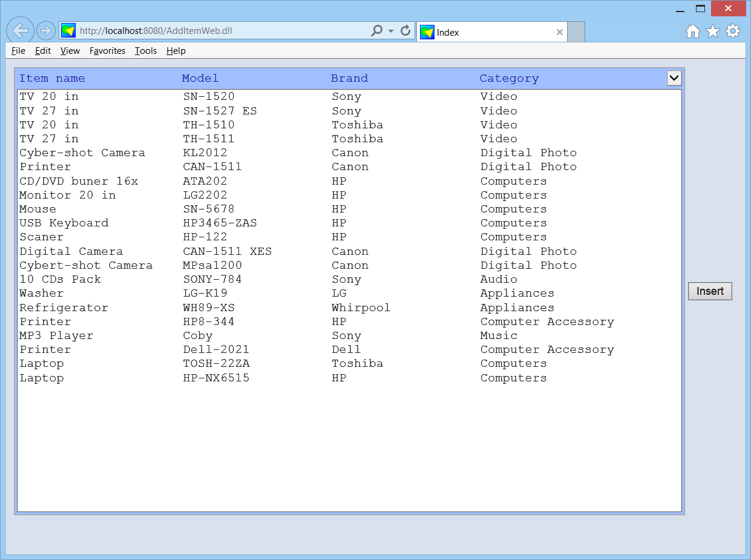The width and height of the screenshot is (751, 560).
Task: Open Favorites with the star icon
Action: 713,31
